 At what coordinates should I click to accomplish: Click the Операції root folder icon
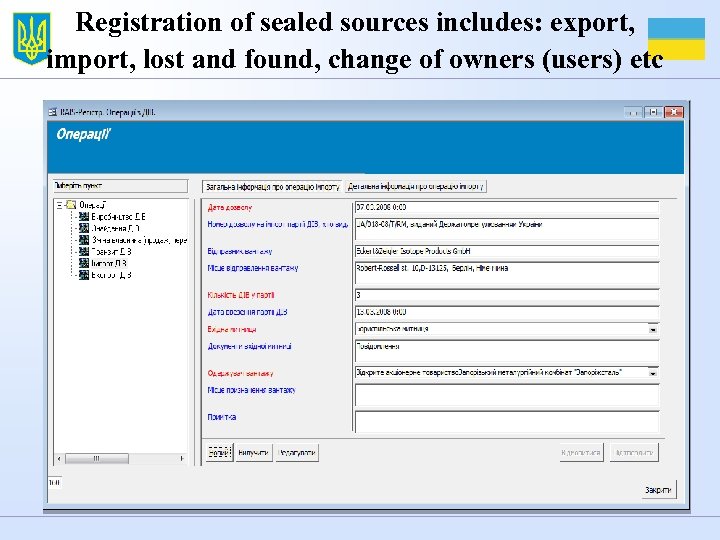coord(71,204)
